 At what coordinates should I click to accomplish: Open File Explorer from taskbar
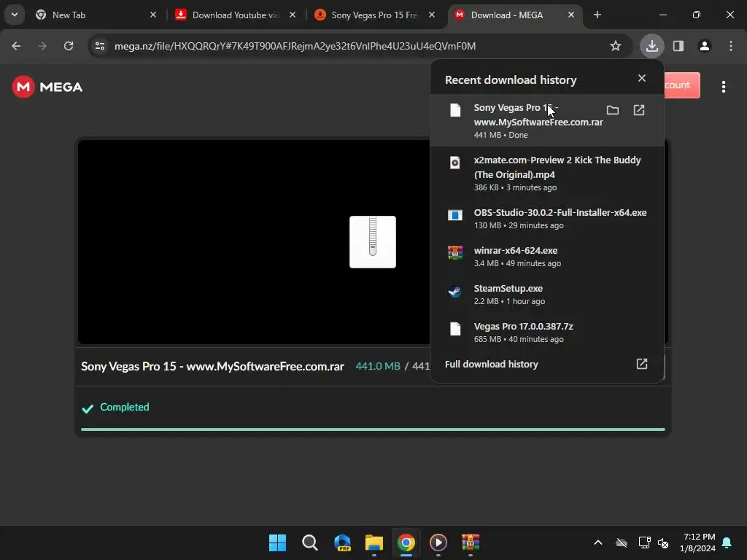[374, 542]
